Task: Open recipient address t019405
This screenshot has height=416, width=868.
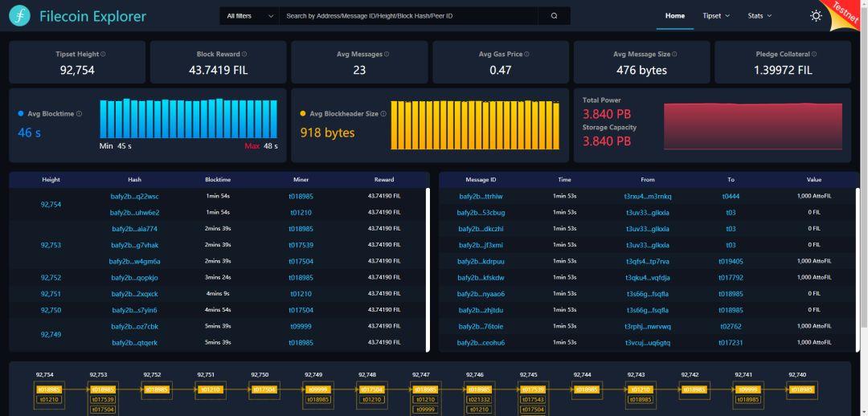Action: pos(731,261)
